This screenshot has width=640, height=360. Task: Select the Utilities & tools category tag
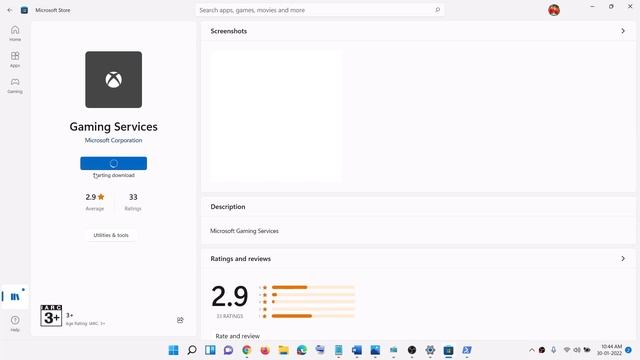(x=111, y=235)
